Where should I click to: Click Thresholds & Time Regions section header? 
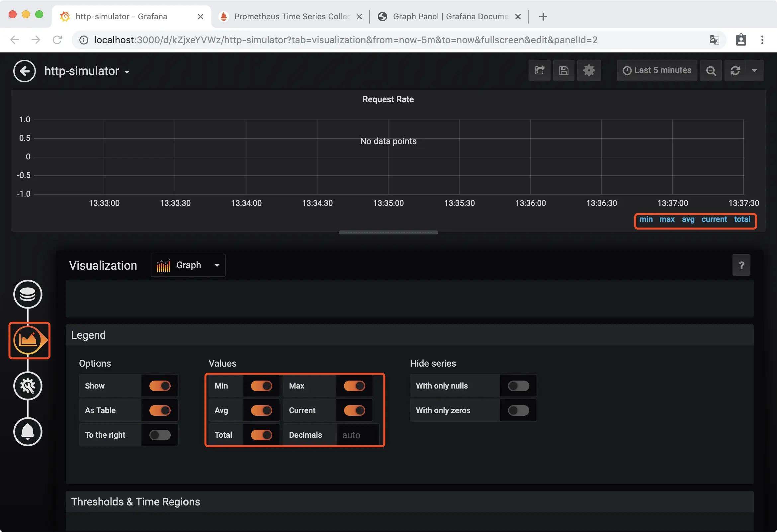409,501
